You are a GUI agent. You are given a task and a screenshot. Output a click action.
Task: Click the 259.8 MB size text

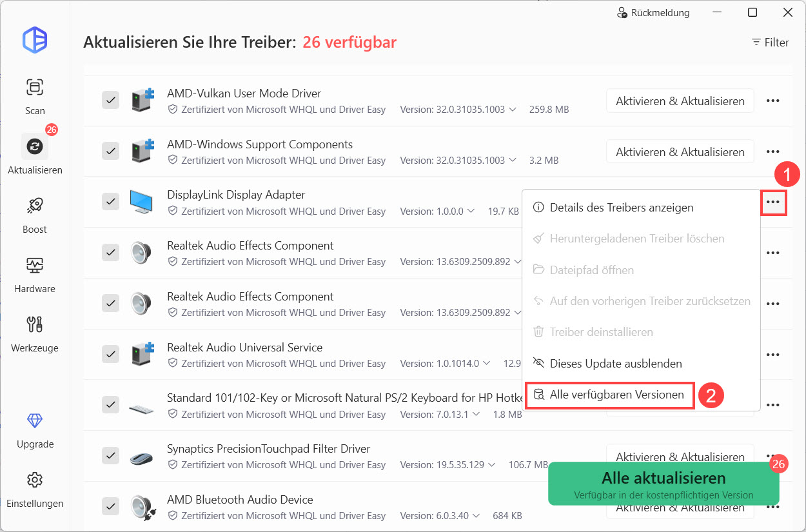549,110
